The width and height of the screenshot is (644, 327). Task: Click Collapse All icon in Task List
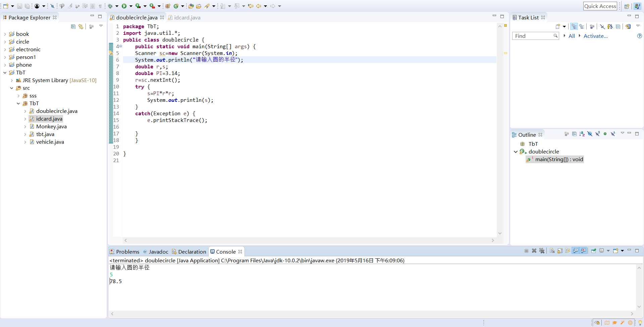(618, 26)
